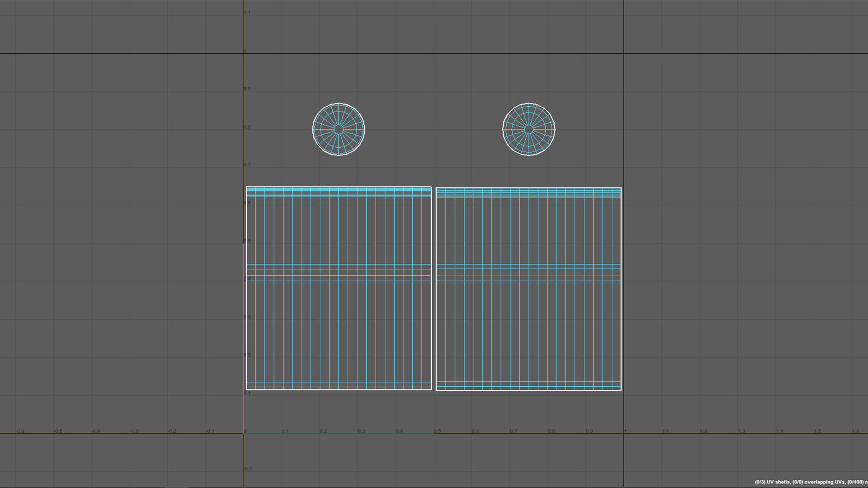Click the -0.6 label on horizontal axis
This screenshot has height=488, width=868.
[20, 431]
